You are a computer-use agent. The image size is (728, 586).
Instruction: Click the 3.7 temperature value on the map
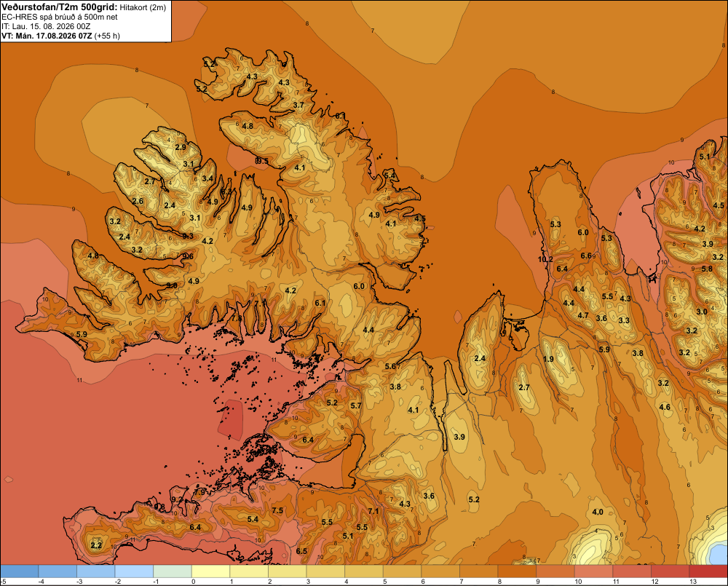coord(298,105)
